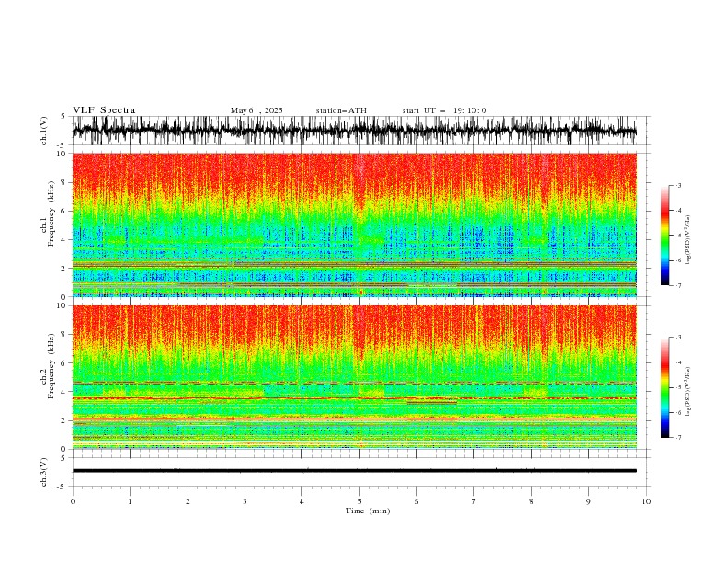Click time-axis tick label "5"
Screen dimensions: 728x563
pyautogui.click(x=359, y=501)
